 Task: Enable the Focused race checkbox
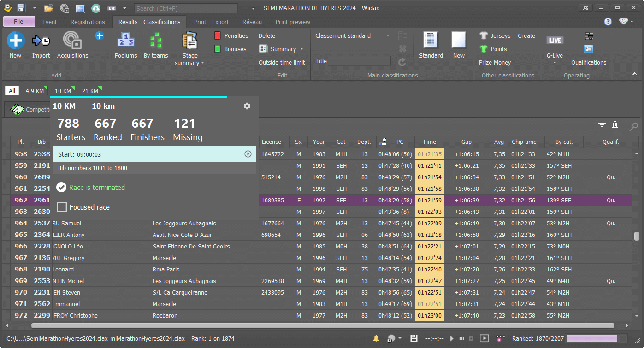pyautogui.click(x=62, y=207)
